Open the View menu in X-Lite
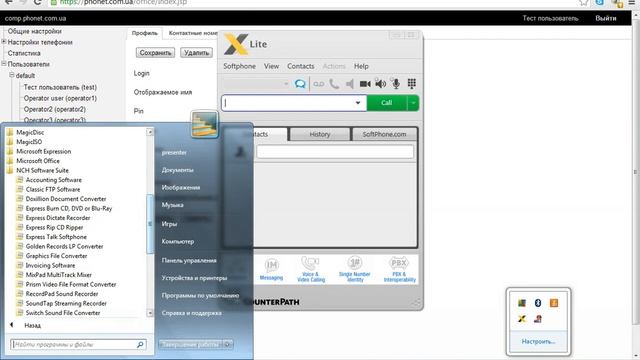 [x=271, y=66]
